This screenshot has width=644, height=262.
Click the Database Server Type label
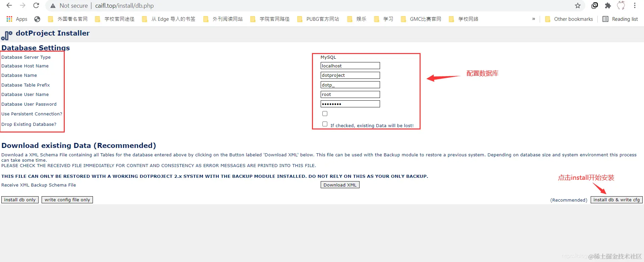pyautogui.click(x=26, y=57)
